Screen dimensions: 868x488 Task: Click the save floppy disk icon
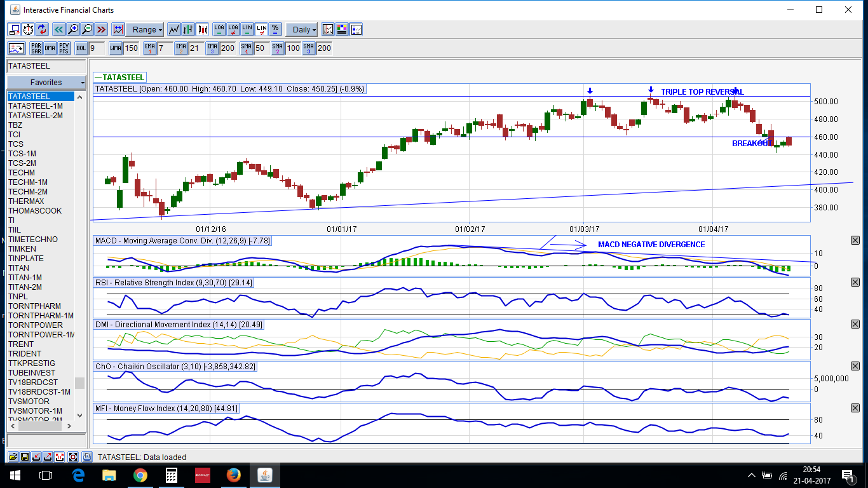tap(25, 457)
